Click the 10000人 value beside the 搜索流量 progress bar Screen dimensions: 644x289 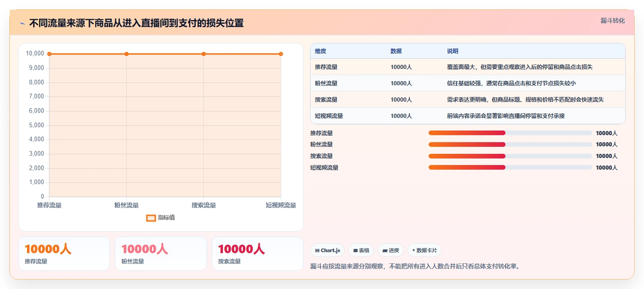coord(606,156)
